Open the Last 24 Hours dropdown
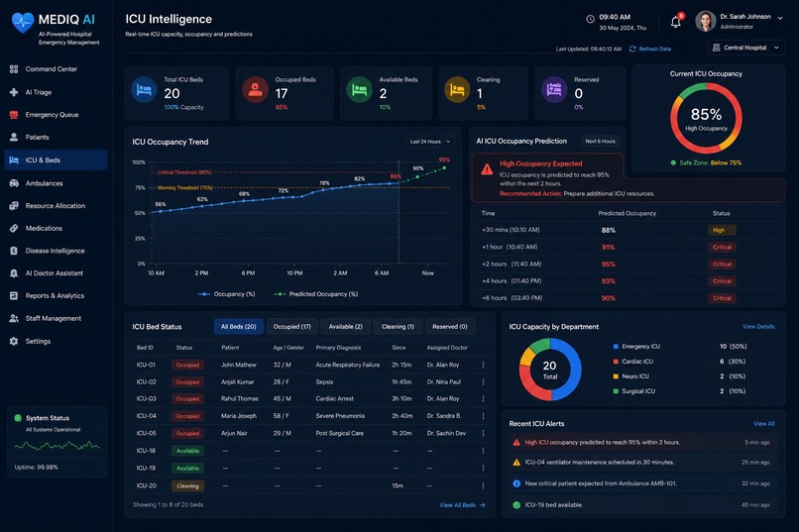Image resolution: width=799 pixels, height=532 pixels. coord(430,142)
